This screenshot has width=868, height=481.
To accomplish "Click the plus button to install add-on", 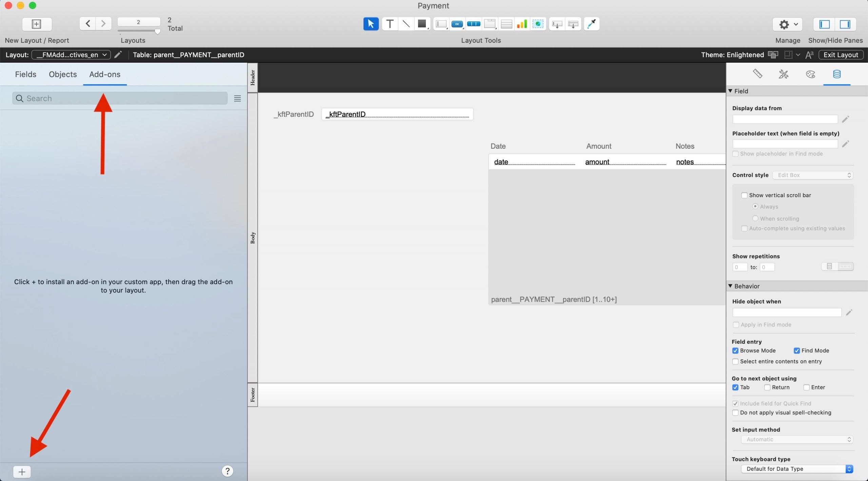I will click(22, 472).
